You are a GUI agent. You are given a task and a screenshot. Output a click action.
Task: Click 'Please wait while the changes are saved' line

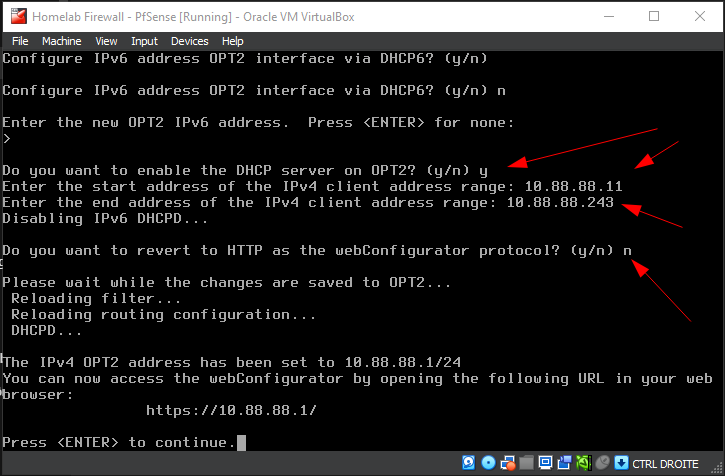tap(227, 283)
